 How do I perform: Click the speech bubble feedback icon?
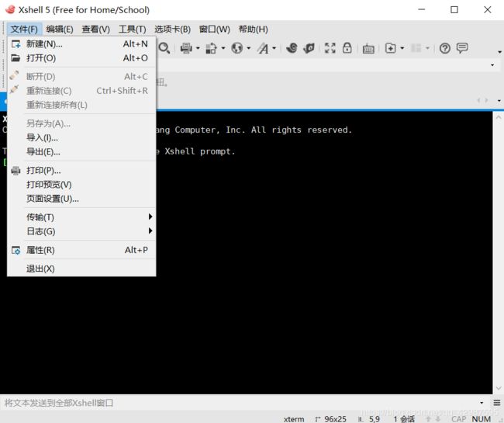pyautogui.click(x=462, y=48)
